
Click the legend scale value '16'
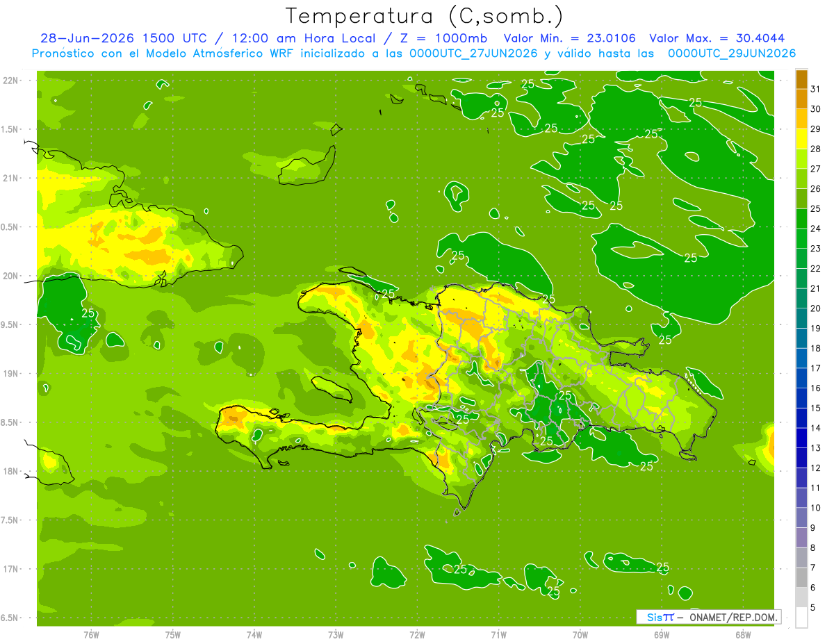click(815, 388)
